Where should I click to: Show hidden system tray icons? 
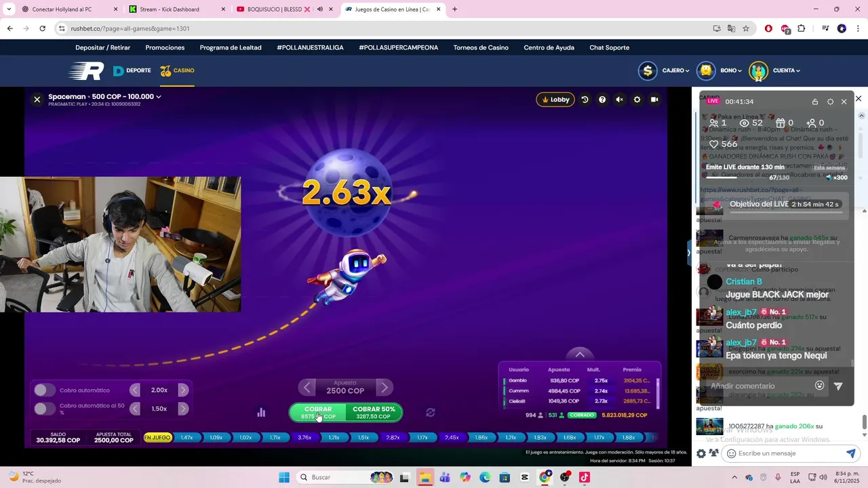[x=734, y=477]
